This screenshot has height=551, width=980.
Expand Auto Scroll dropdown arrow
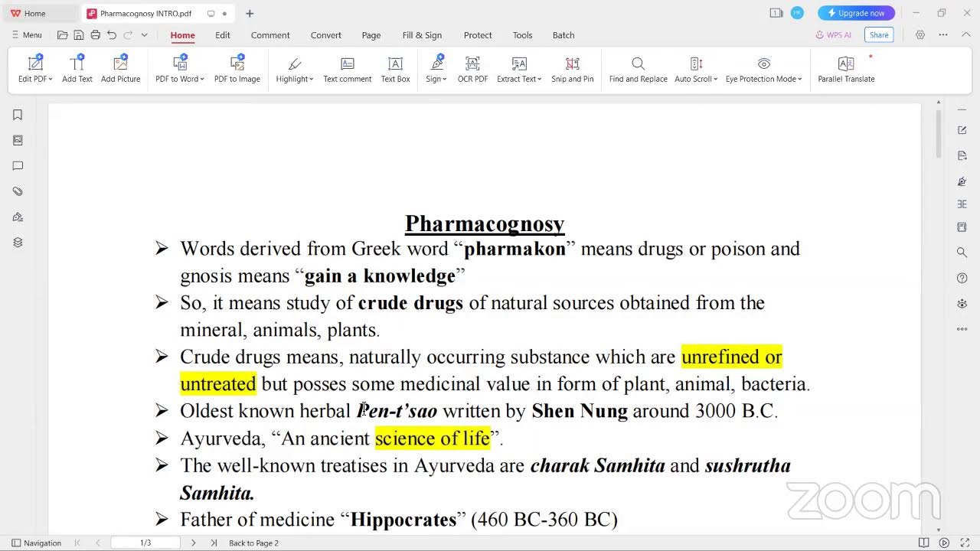(x=715, y=80)
